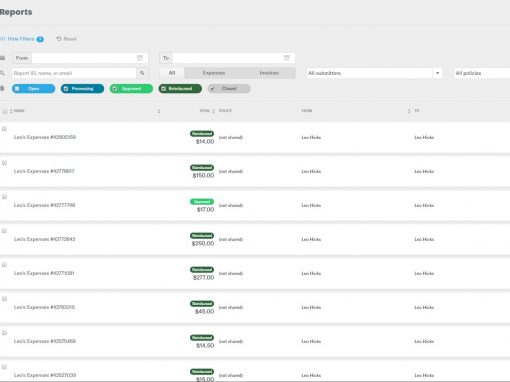Click the $14.50 total amount
The width and height of the screenshot is (510, 382).
(205, 346)
